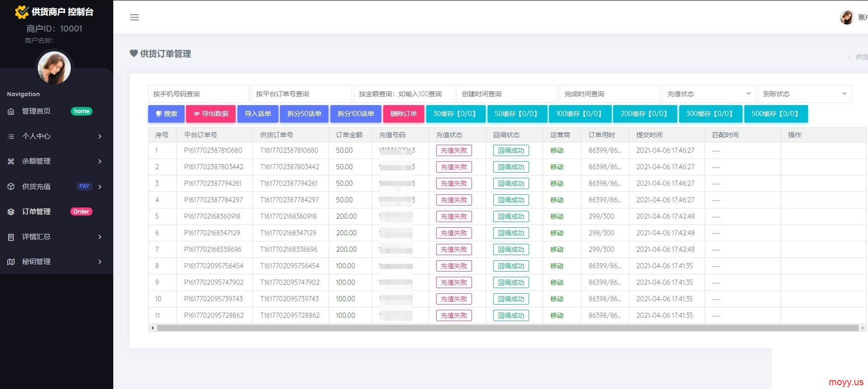868x389 pixels.
Task: Expand the 供货充值 submenu chevron
Action: 100,187
